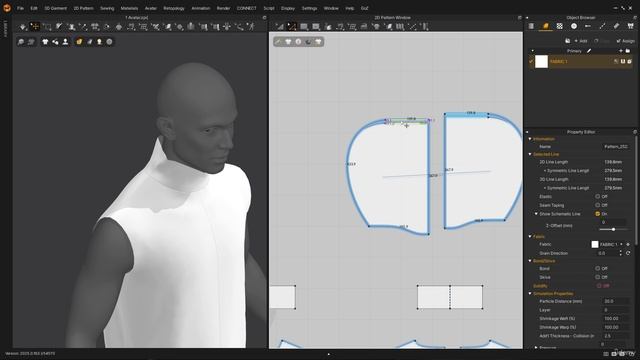The image size is (640, 360).
Task: Toggle the checkmark beside FABRIC 1 item
Action: point(531,62)
